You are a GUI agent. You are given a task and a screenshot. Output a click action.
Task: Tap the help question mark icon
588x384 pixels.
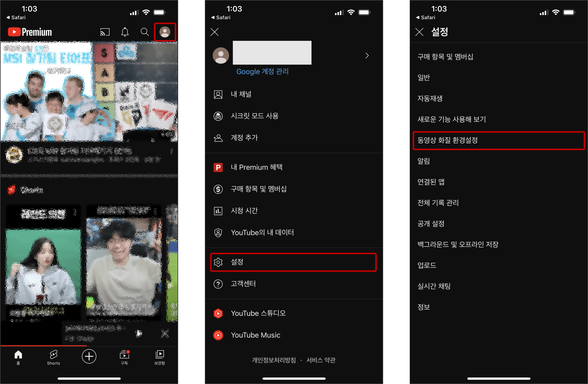(x=218, y=284)
